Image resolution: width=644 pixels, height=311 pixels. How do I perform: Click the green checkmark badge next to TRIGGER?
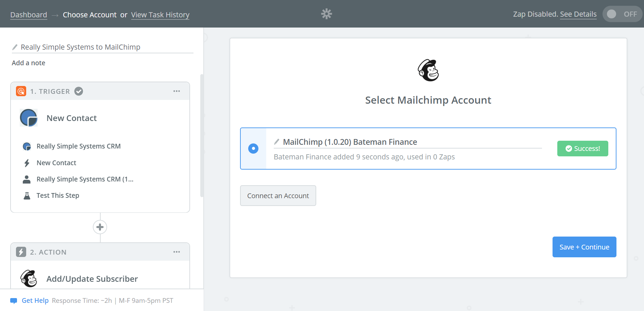click(x=79, y=91)
